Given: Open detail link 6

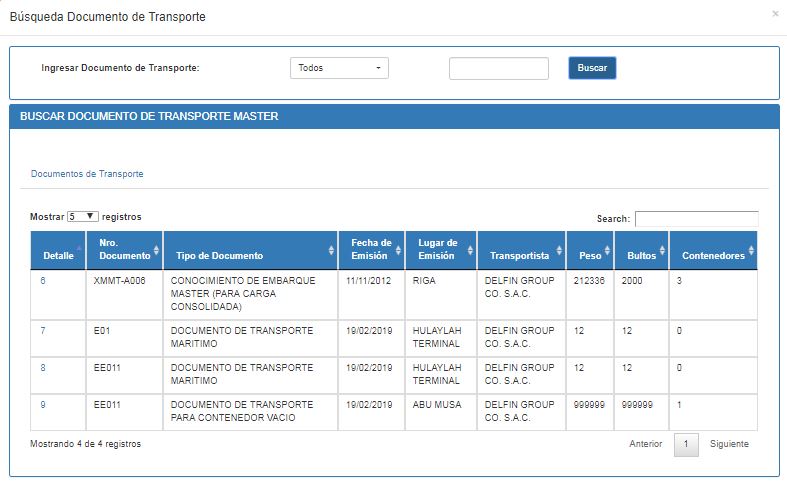Looking at the screenshot, I should (43, 281).
